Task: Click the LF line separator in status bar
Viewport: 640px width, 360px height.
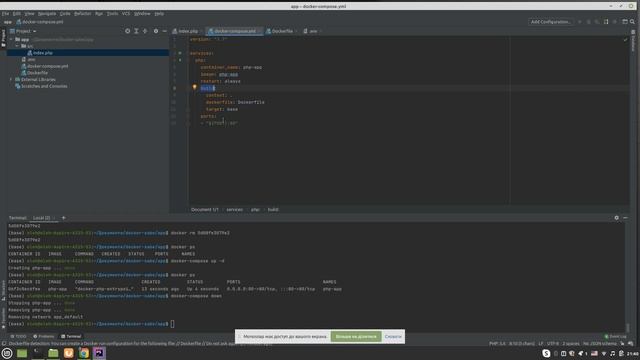Action: tap(541, 344)
